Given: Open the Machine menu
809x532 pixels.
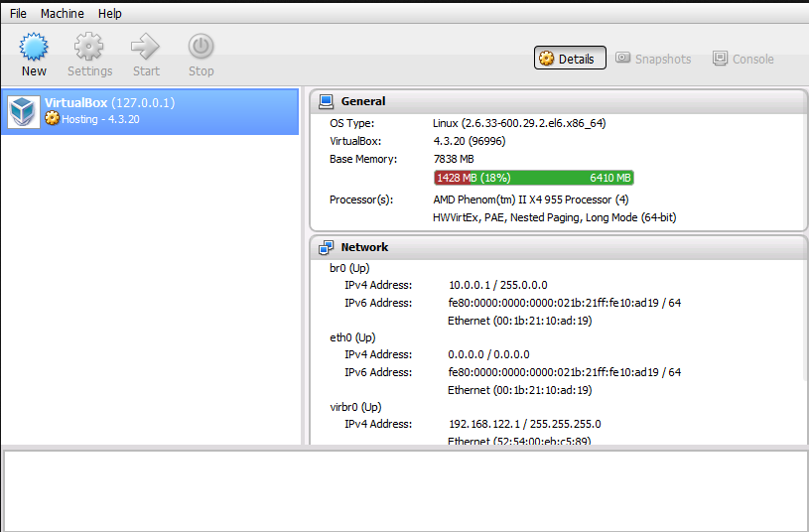Looking at the screenshot, I should 62,14.
